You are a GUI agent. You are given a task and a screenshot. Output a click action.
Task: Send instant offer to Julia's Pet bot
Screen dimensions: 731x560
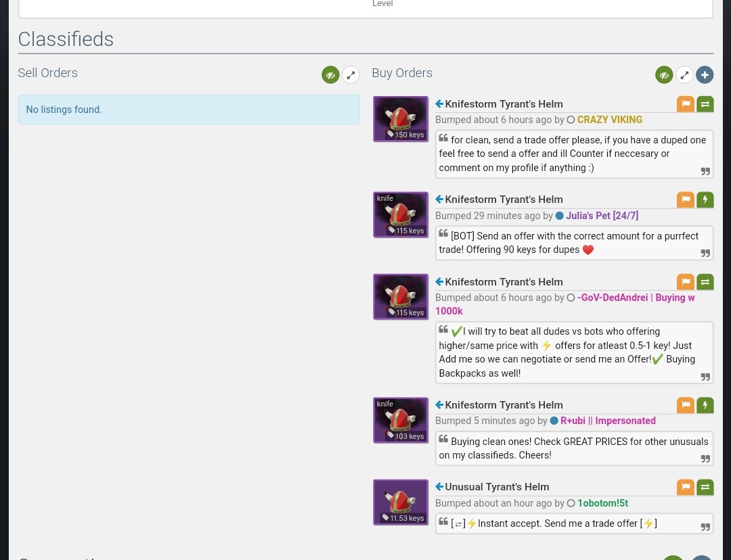tap(705, 200)
